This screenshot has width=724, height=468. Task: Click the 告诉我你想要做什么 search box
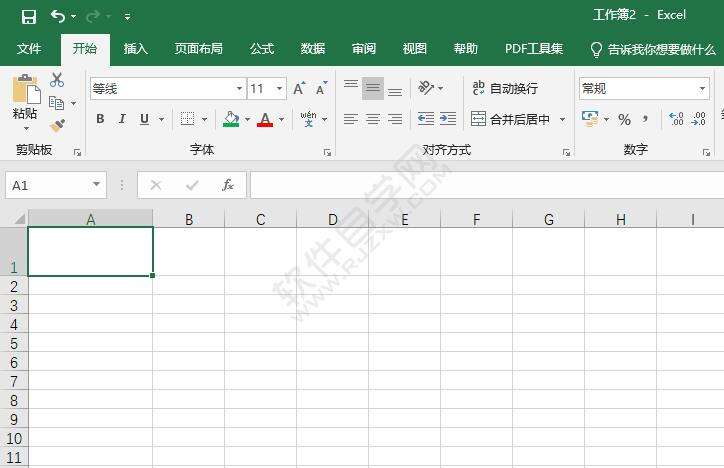pyautogui.click(x=653, y=49)
